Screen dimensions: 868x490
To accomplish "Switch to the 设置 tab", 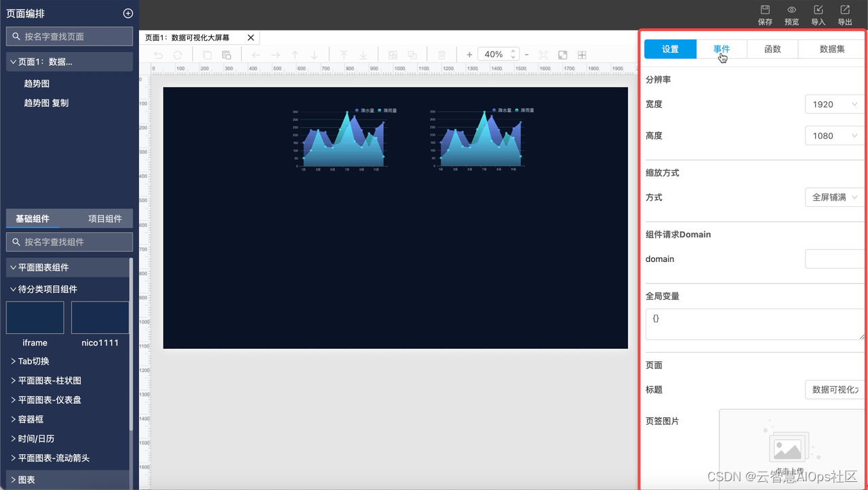I will point(670,49).
